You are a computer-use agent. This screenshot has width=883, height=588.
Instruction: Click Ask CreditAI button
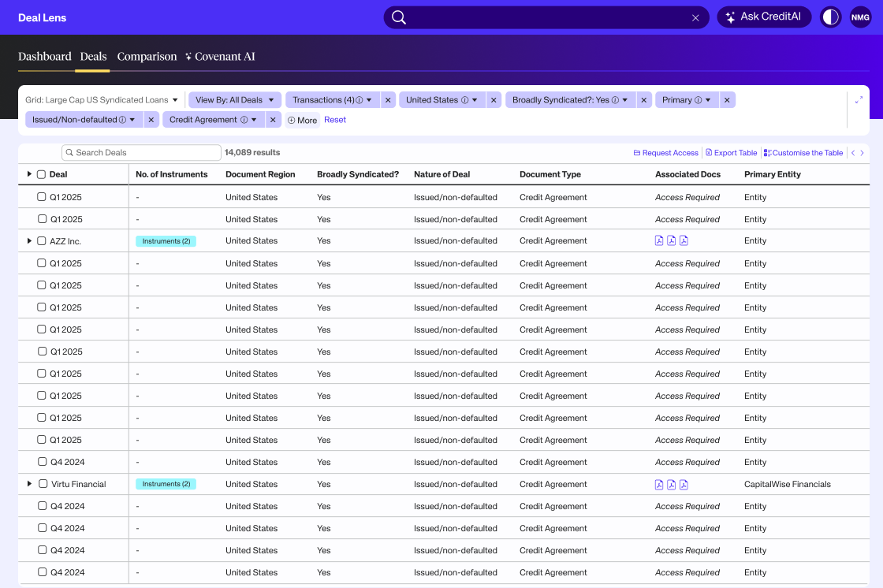[763, 17]
